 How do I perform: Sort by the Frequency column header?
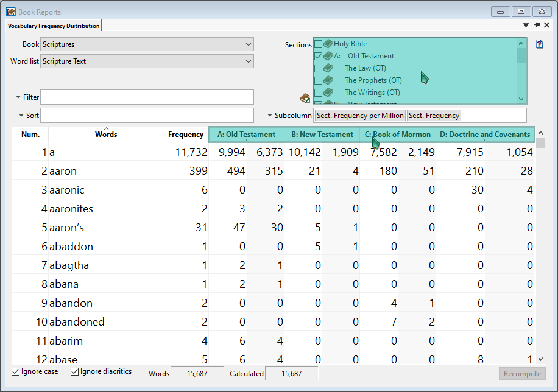[186, 135]
